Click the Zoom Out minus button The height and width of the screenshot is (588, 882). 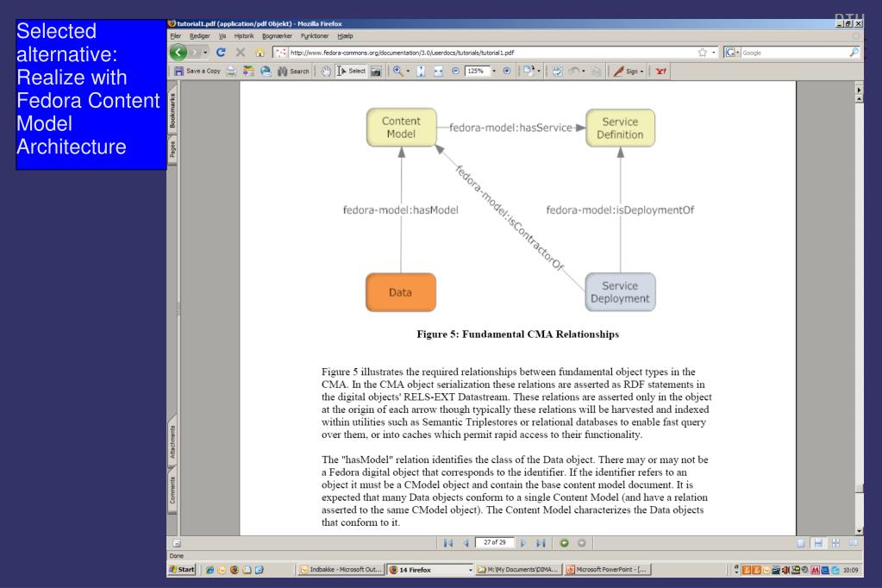pyautogui.click(x=455, y=72)
